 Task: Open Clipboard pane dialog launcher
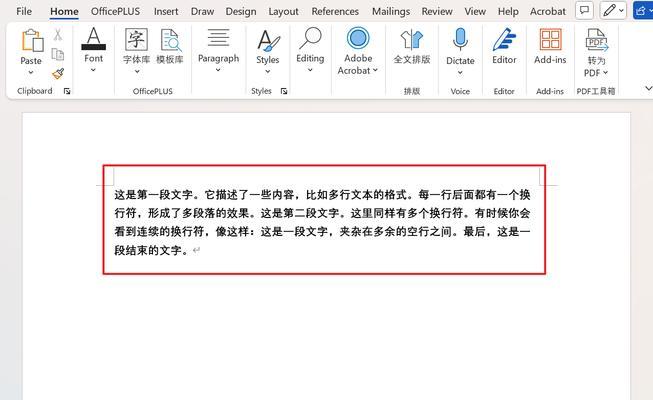click(67, 91)
